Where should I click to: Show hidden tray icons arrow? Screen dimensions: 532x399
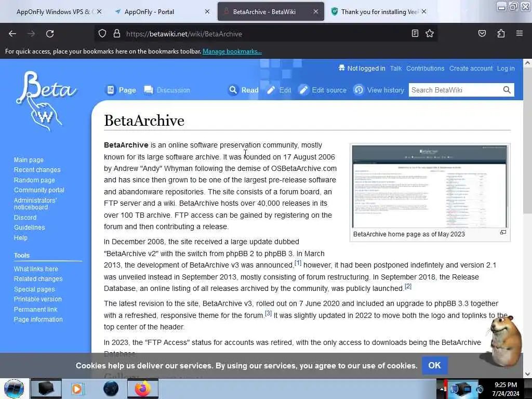click(441, 389)
